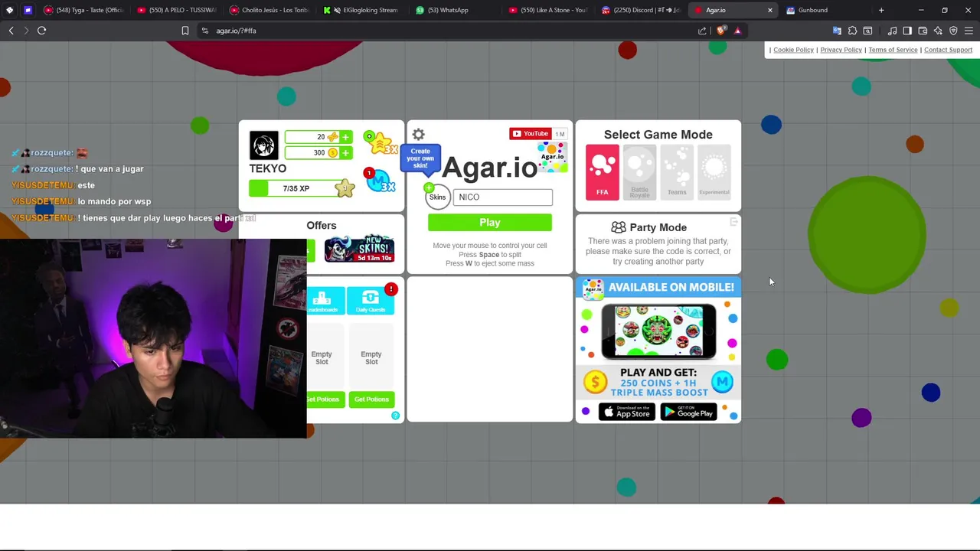Open the Terms of Service link
This screenshot has height=551, width=980.
click(893, 50)
